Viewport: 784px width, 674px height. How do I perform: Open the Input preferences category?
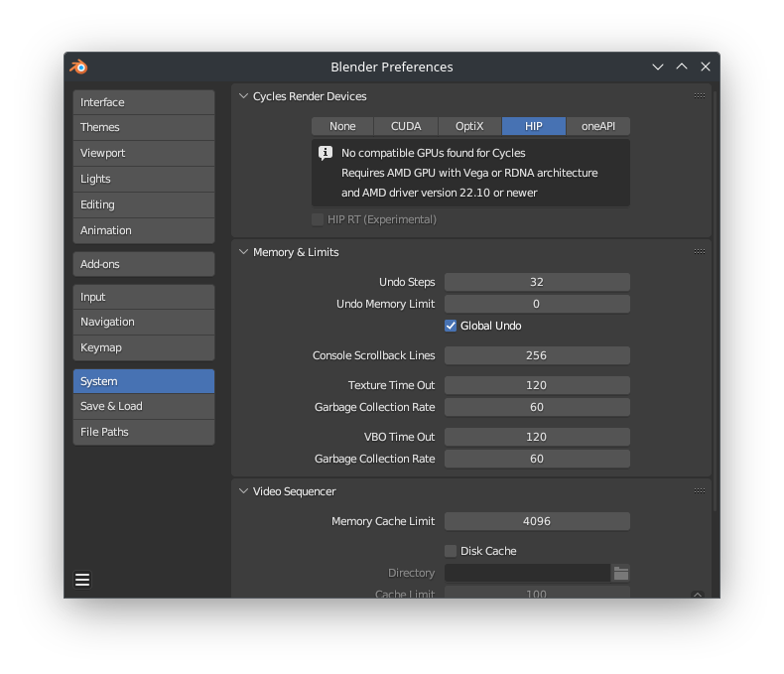point(144,297)
